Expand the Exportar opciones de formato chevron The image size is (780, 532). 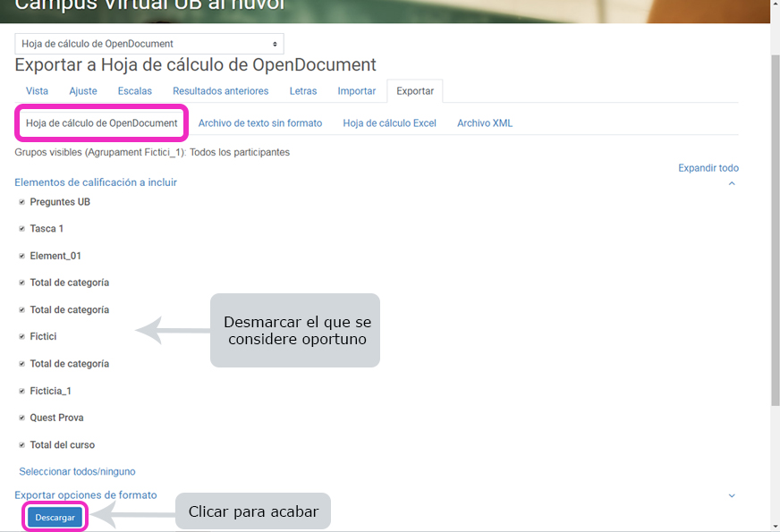click(732, 495)
